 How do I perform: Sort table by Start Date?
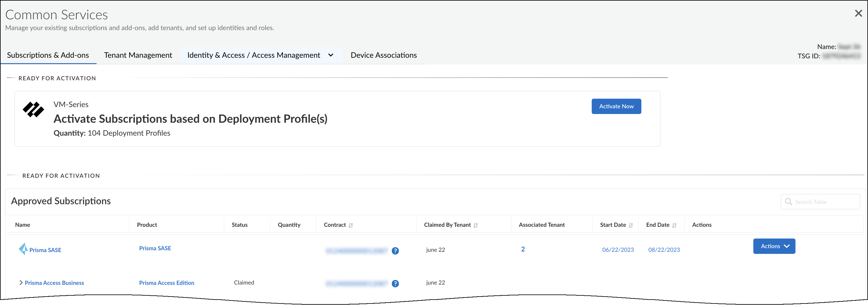(x=631, y=225)
